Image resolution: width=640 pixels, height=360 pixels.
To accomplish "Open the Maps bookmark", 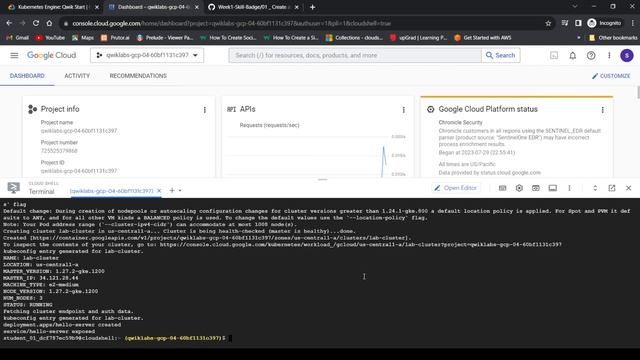I will 83,38.
